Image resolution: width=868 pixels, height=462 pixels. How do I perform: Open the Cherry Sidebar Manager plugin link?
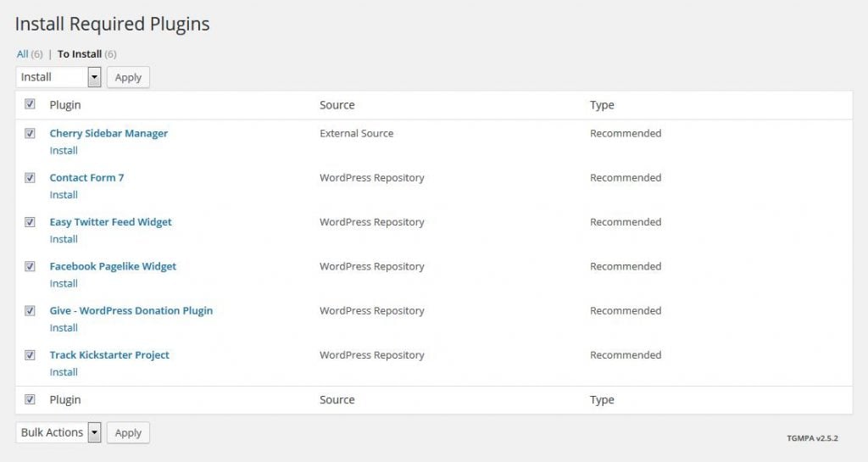(x=108, y=133)
